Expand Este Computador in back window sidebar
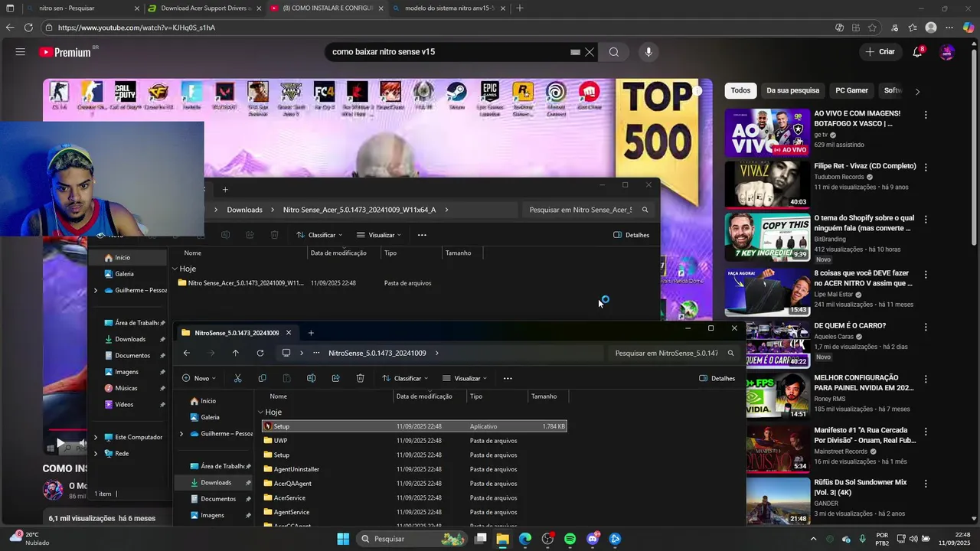The width and height of the screenshot is (980, 551). [96, 438]
